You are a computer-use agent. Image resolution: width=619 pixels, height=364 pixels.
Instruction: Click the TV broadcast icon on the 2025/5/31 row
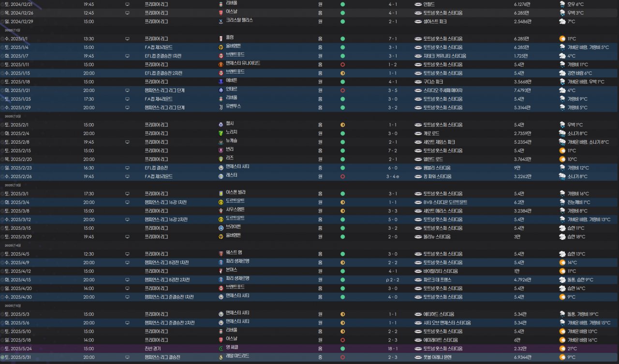127,357
